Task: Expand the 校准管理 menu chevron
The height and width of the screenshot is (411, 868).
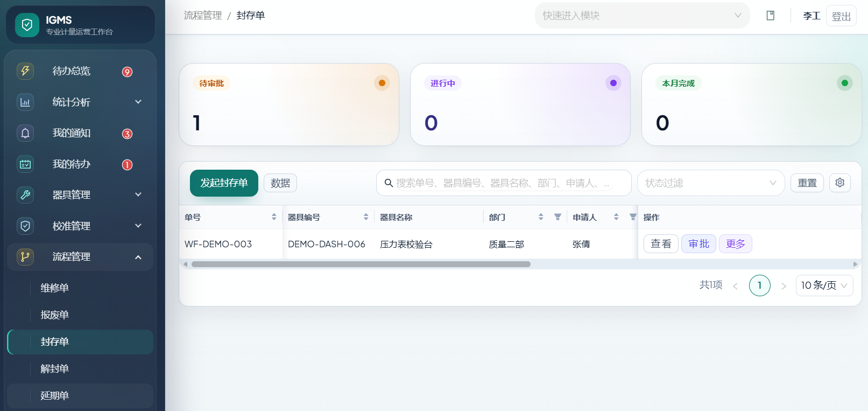Action: (x=138, y=226)
